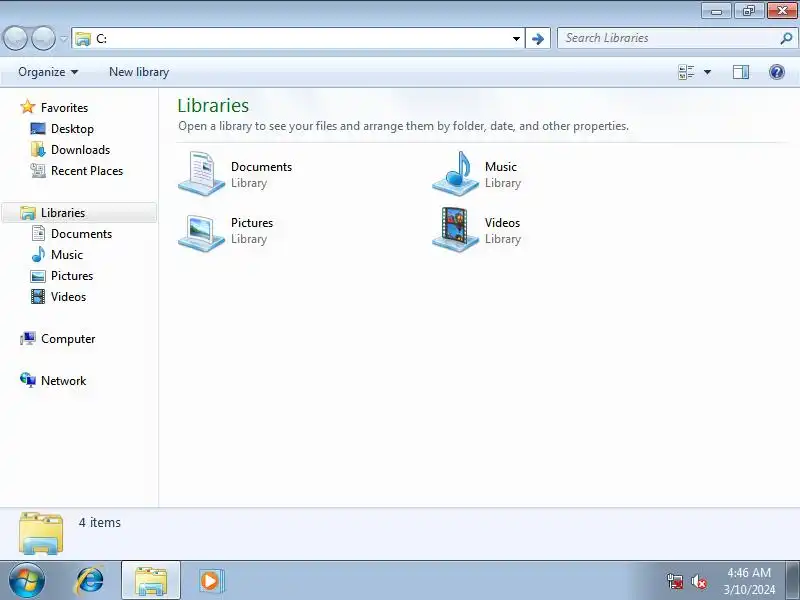
Task: Select Pictures under Libraries in sidebar
Action: [72, 276]
